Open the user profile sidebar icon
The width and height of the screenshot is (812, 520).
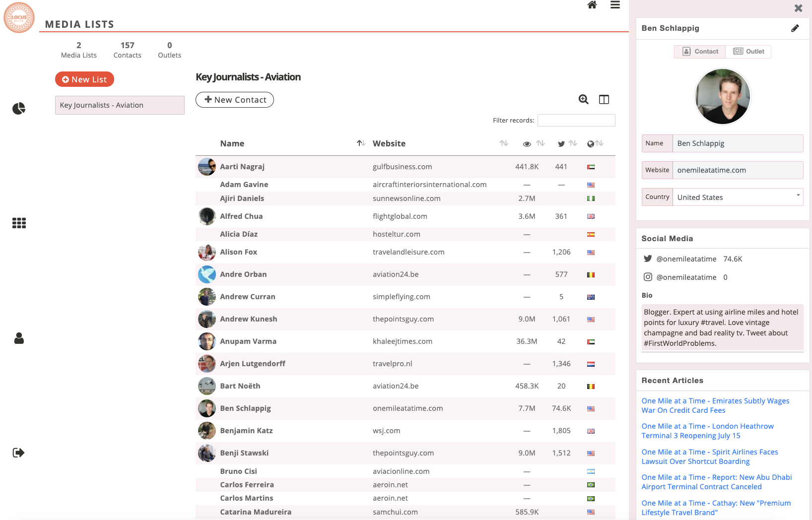pyautogui.click(x=19, y=338)
